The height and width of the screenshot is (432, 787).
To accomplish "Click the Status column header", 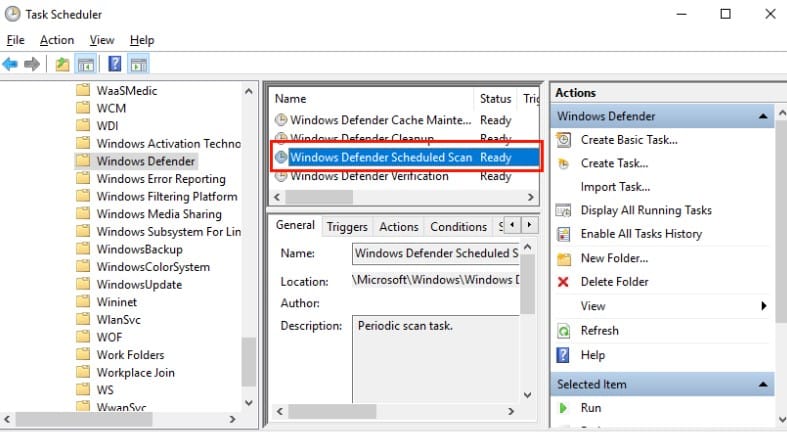I will click(495, 99).
